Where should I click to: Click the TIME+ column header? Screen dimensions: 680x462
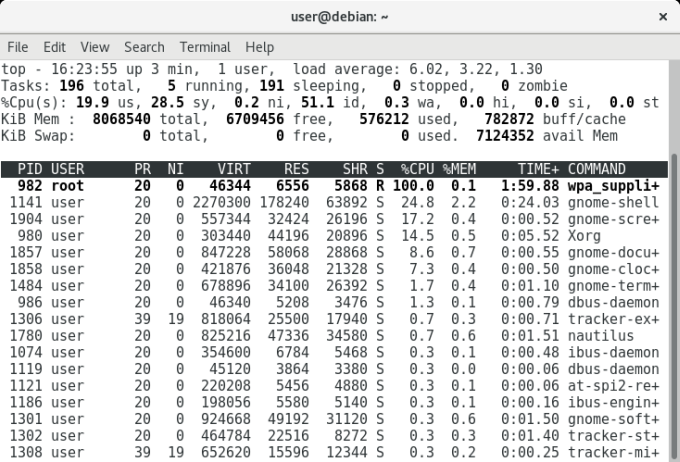(x=538, y=169)
